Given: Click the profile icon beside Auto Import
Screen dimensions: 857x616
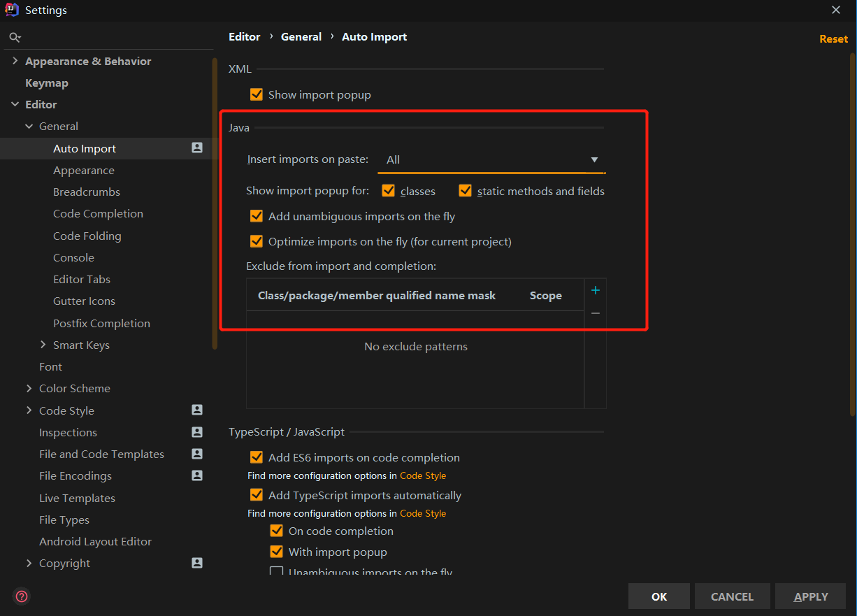Looking at the screenshot, I should pyautogui.click(x=197, y=148).
